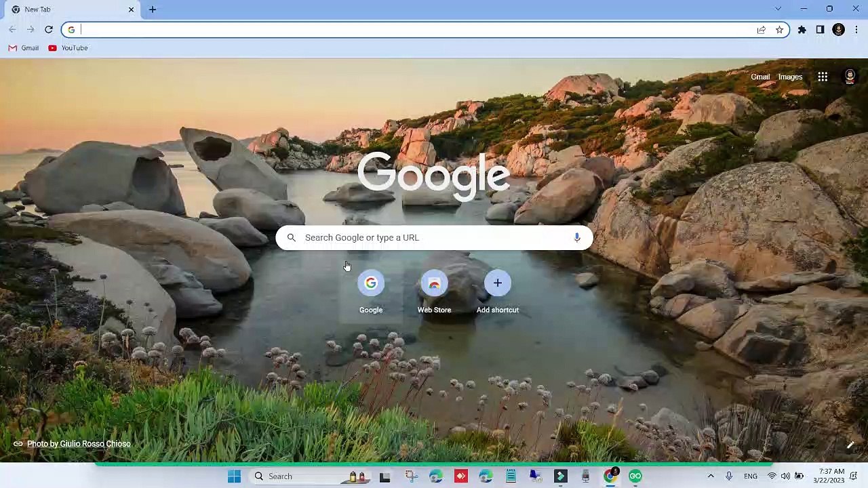Click the magnifier icon in Google search box
This screenshot has height=488, width=868.
coord(292,237)
